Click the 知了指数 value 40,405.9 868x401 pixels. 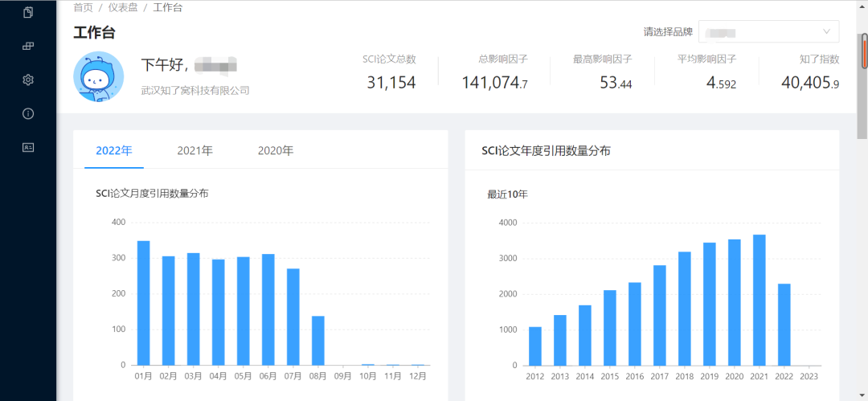point(809,82)
